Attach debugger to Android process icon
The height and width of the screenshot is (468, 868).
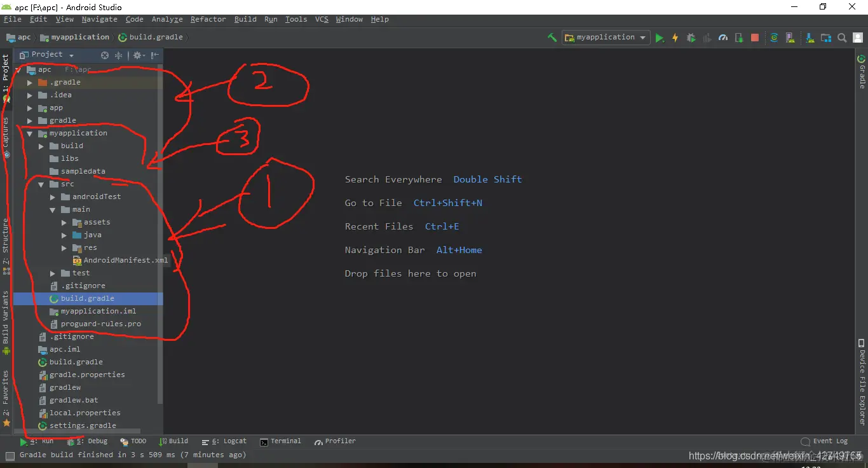coord(739,38)
